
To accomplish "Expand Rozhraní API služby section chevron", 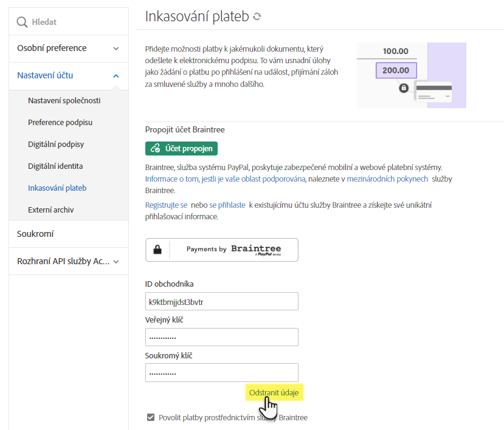I will point(116,262).
